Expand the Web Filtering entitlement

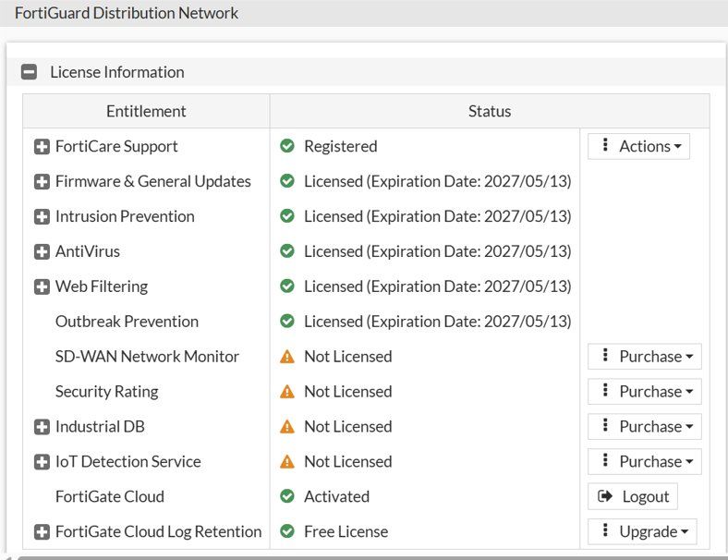click(x=42, y=286)
